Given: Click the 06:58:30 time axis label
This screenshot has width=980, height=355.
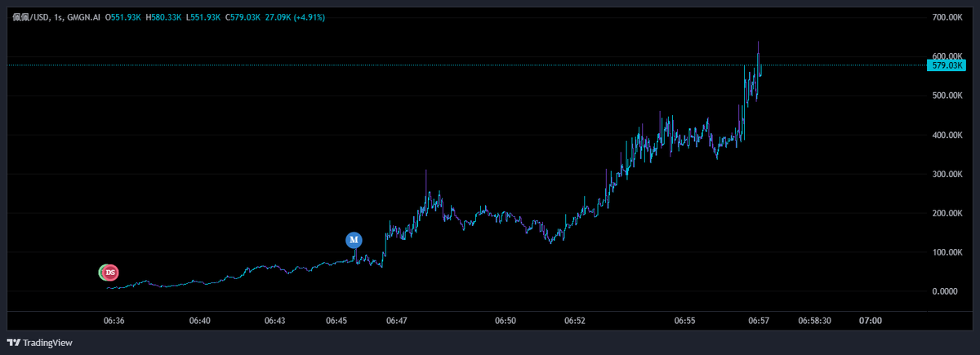Looking at the screenshot, I should [x=814, y=322].
